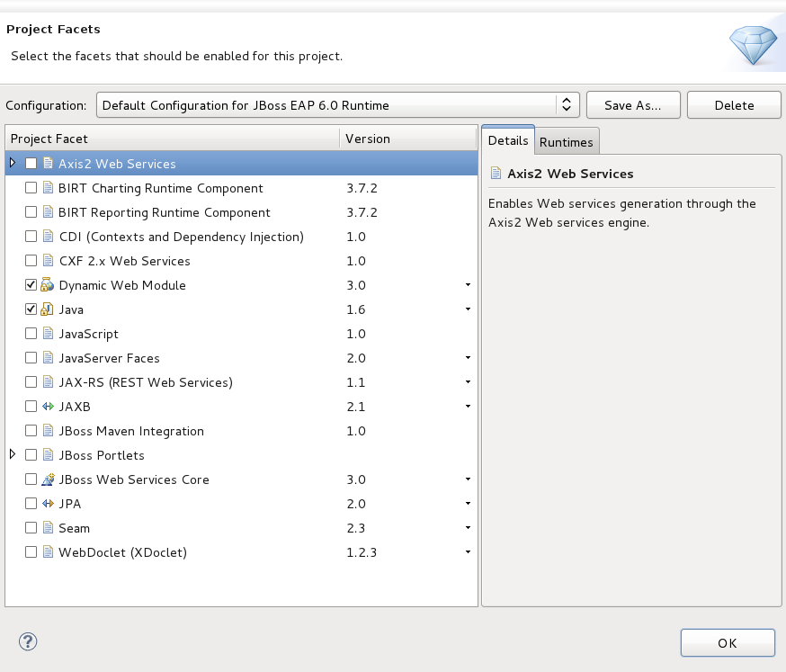
Task: Click the Save As... button
Action: click(x=632, y=105)
